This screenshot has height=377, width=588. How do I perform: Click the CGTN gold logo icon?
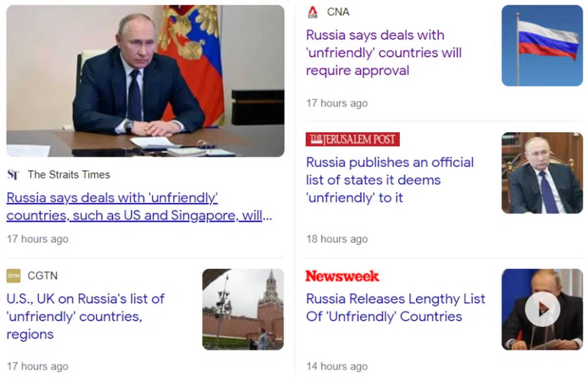[13, 276]
